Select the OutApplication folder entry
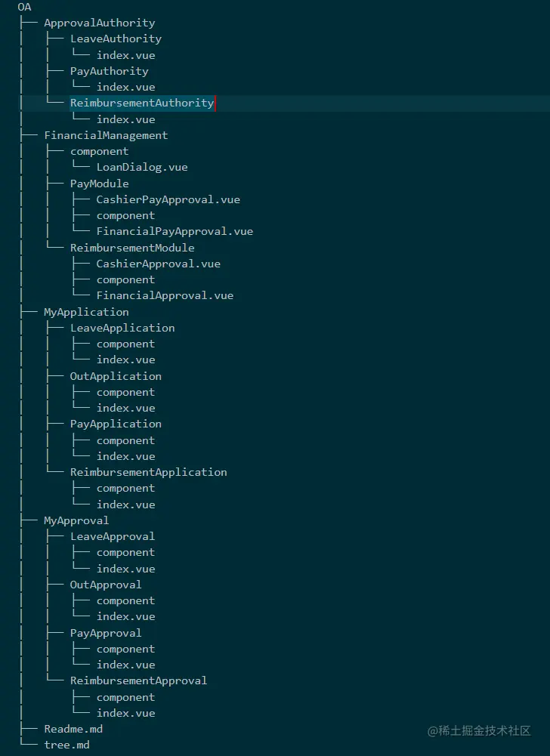 (x=116, y=376)
